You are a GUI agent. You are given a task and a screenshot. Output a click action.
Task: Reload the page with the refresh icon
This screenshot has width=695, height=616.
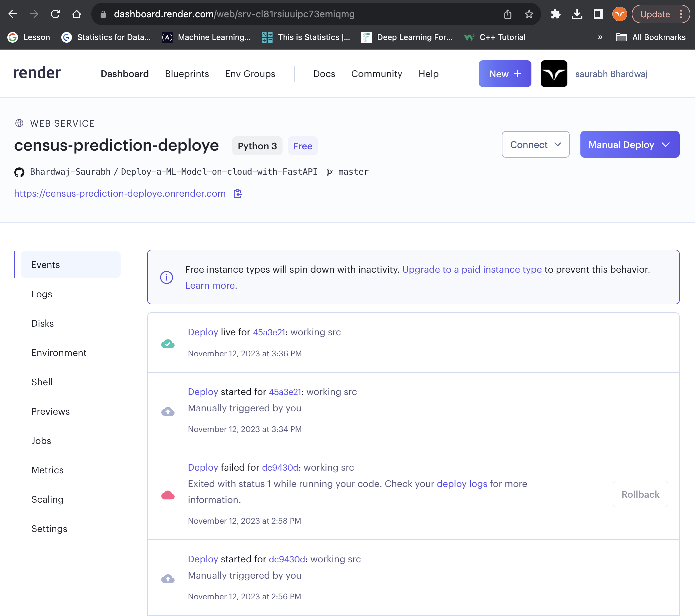(x=55, y=14)
